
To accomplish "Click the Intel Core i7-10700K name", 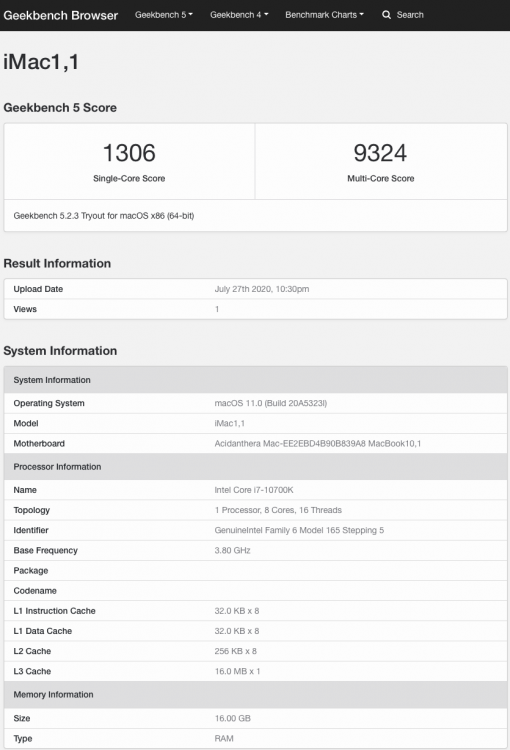I will click(254, 490).
